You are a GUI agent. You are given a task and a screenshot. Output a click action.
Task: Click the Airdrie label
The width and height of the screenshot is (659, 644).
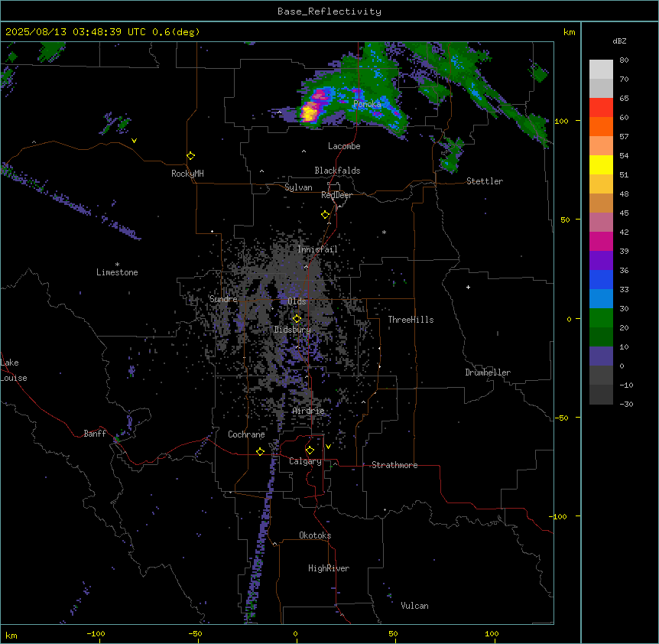pos(308,411)
